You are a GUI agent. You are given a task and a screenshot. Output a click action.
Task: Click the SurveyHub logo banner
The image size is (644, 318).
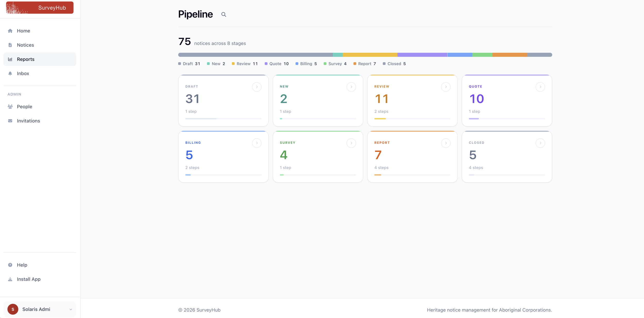(40, 8)
